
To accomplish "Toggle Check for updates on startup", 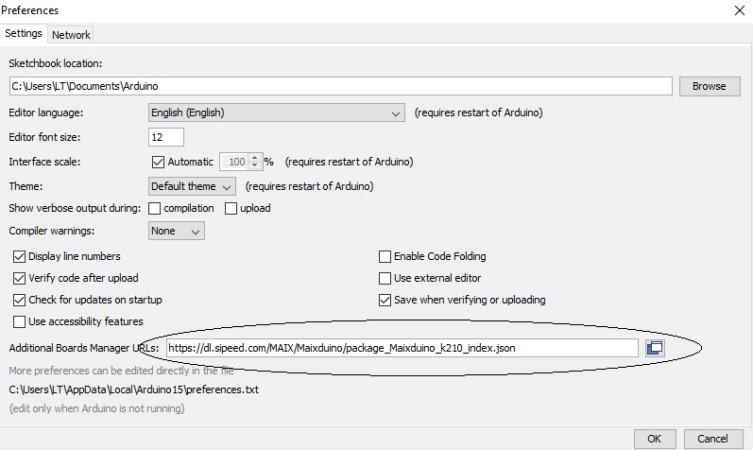I will (19, 300).
